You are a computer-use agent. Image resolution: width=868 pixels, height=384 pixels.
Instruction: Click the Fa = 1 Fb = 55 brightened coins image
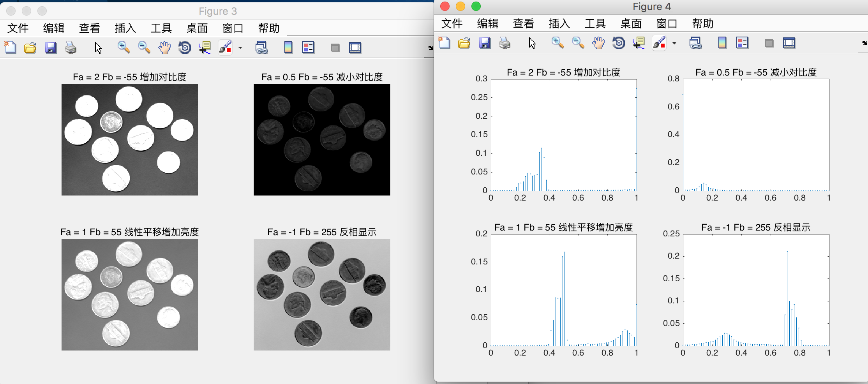tap(130, 294)
